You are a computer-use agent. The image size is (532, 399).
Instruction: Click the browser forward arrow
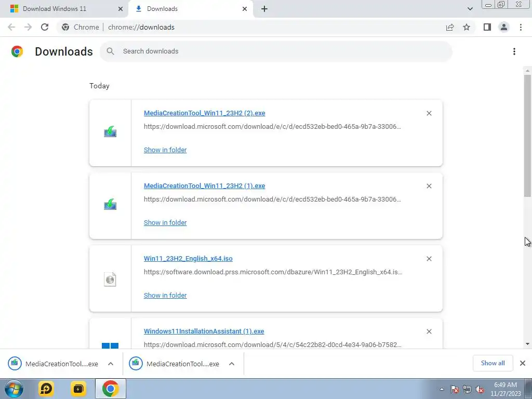pyautogui.click(x=28, y=27)
